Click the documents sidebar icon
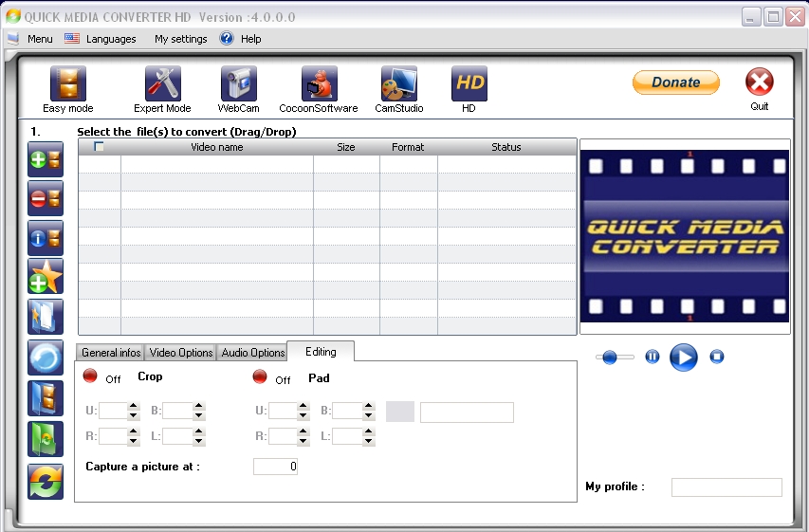809x532 pixels. pos(46,317)
